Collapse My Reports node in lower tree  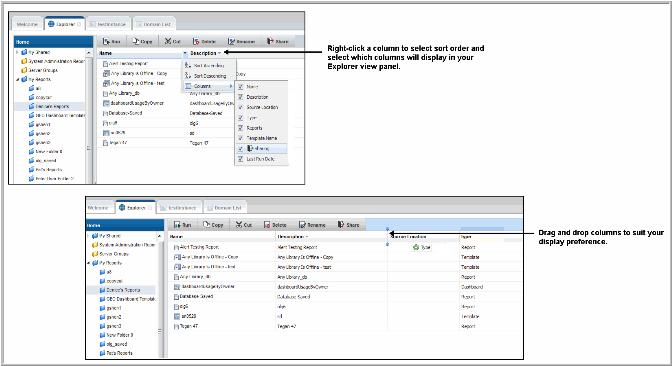(x=89, y=263)
